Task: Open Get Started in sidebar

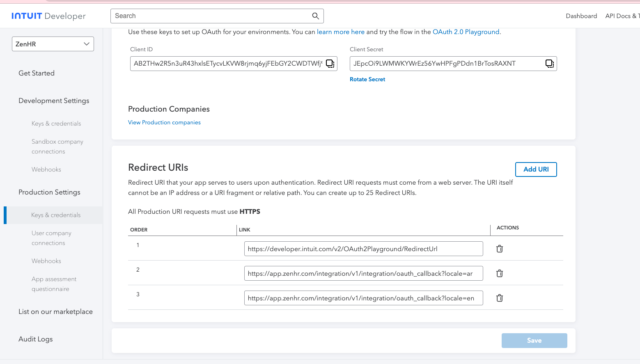Action: tap(37, 73)
